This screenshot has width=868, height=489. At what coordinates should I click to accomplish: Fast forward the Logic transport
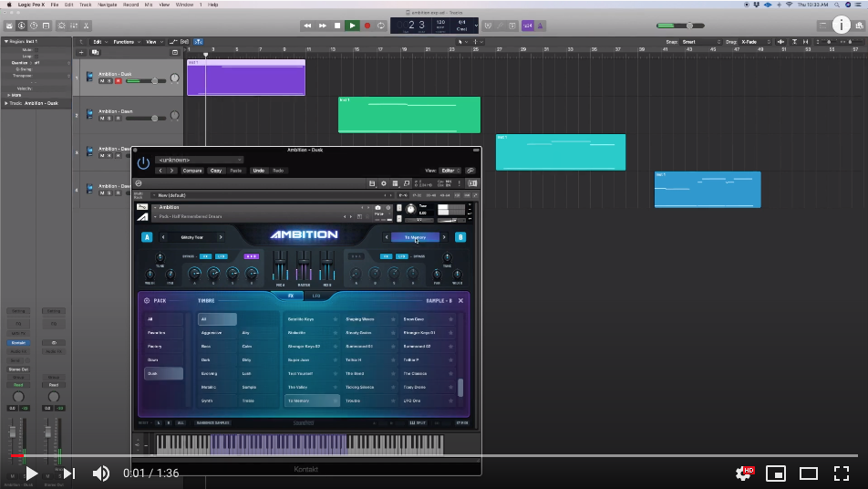[322, 26]
